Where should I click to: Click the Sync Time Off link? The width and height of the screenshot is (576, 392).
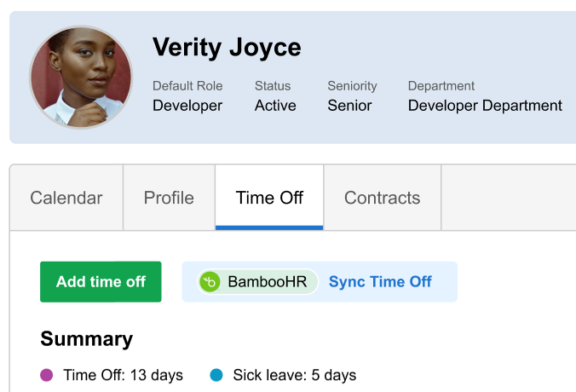tap(380, 282)
